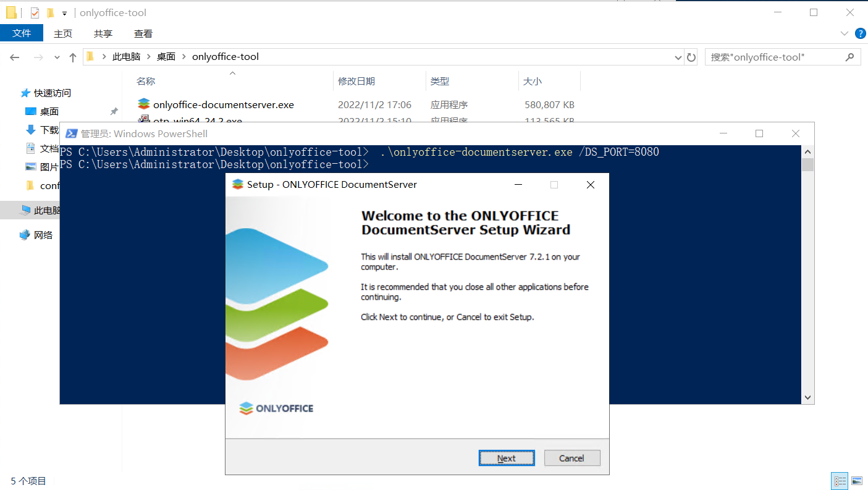Click the quick access properties checkmark icon
The image size is (868, 490).
coord(35,12)
